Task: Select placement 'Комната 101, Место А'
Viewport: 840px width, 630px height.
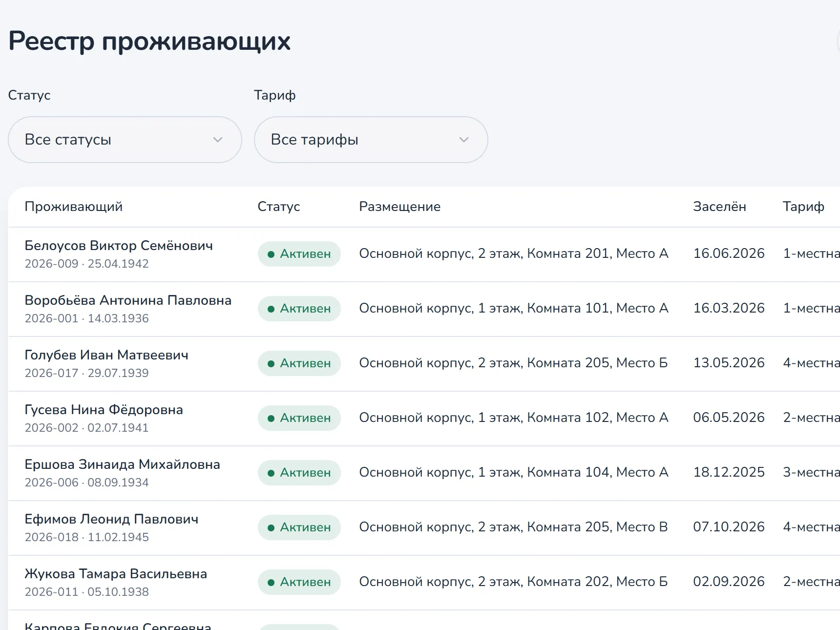Action: [x=598, y=308]
